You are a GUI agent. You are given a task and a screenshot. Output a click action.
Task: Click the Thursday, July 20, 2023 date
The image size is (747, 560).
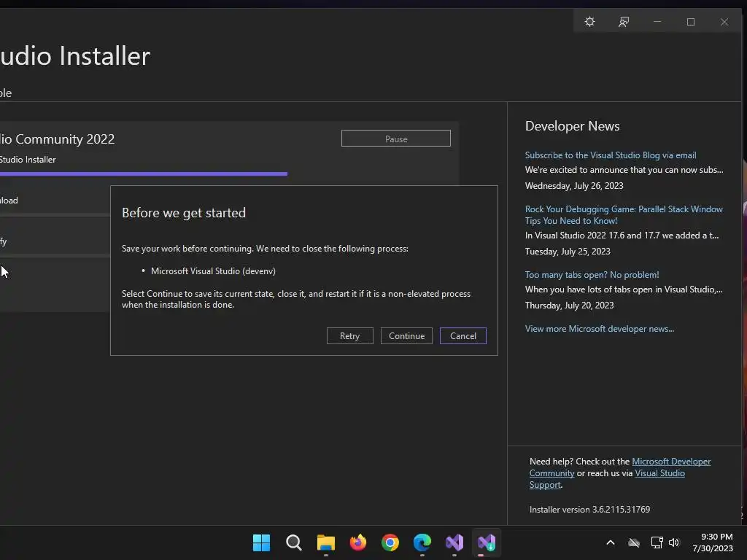569,306
